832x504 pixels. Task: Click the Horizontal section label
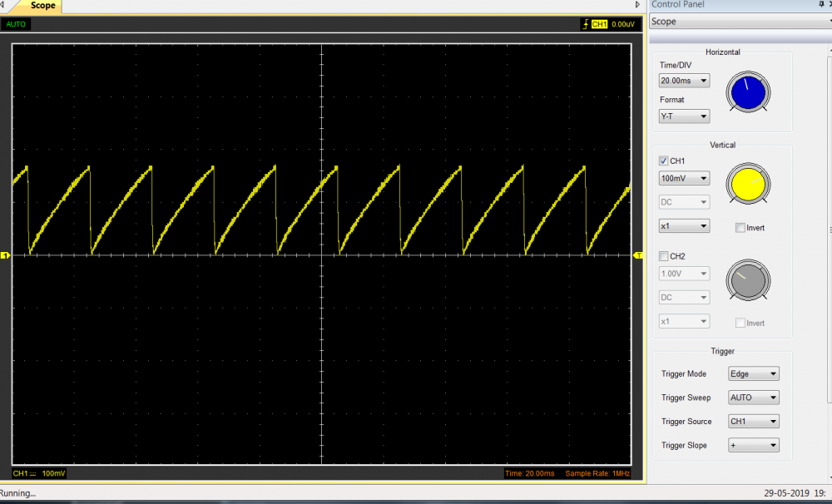[x=723, y=52]
